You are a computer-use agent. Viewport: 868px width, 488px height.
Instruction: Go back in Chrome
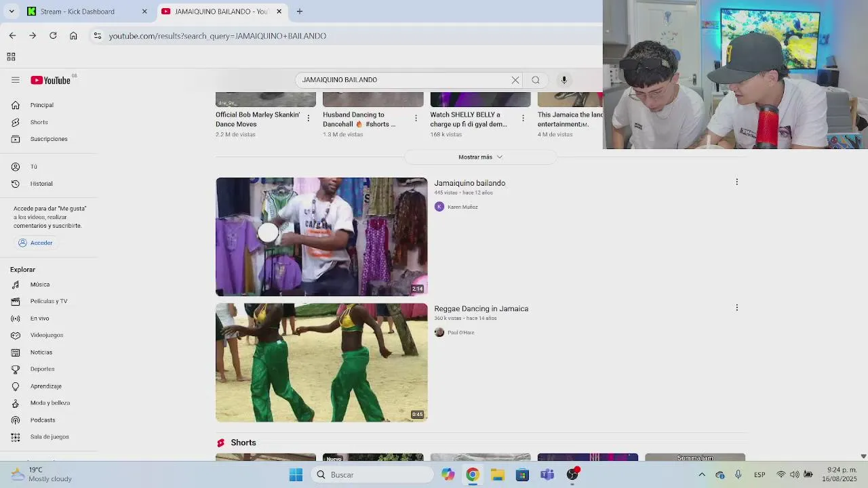click(x=12, y=35)
